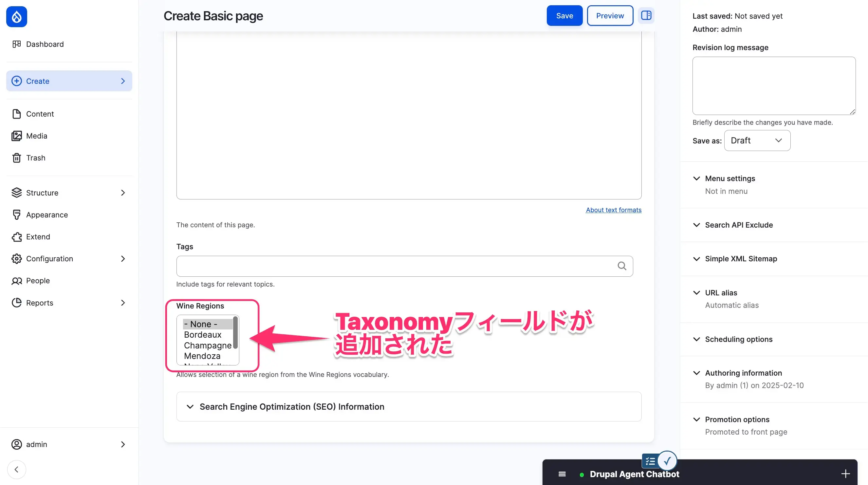
Task: Expand the Scheduling options section
Action: [738, 339]
